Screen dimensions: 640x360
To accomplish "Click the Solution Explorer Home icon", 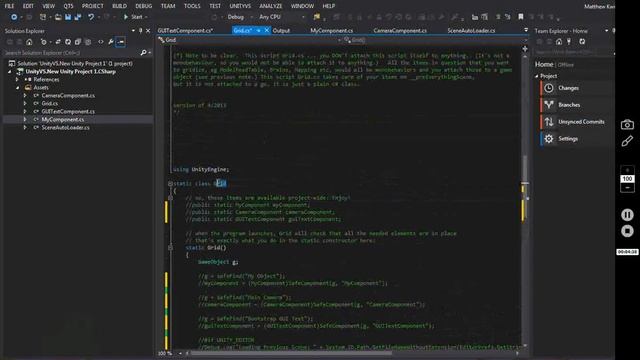I will (29, 42).
